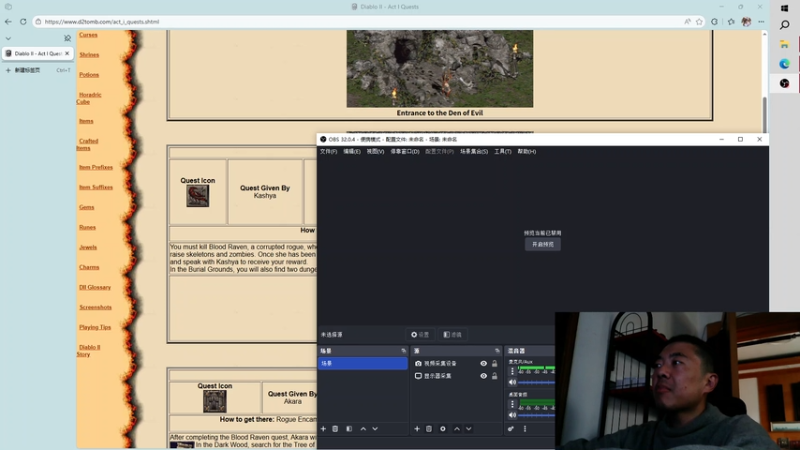This screenshot has height=450, width=800.
Task: Open the Horadric Cube link
Action: pos(89,98)
